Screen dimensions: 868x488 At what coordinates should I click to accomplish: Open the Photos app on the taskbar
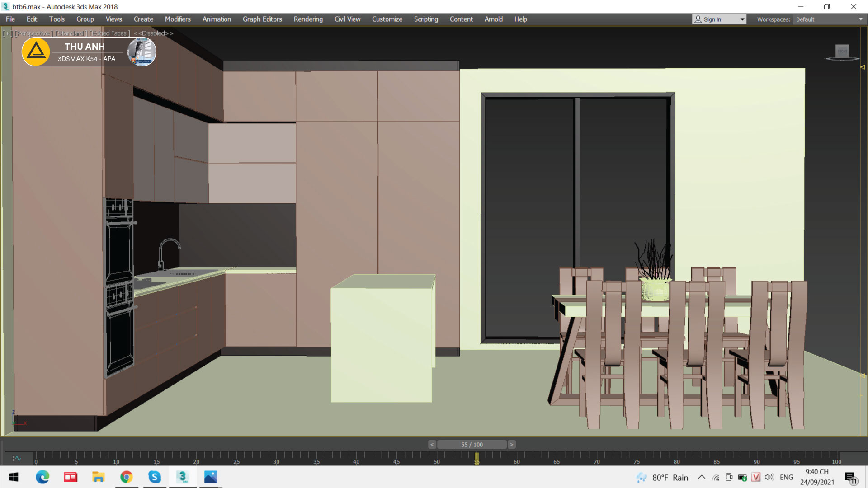point(211,477)
